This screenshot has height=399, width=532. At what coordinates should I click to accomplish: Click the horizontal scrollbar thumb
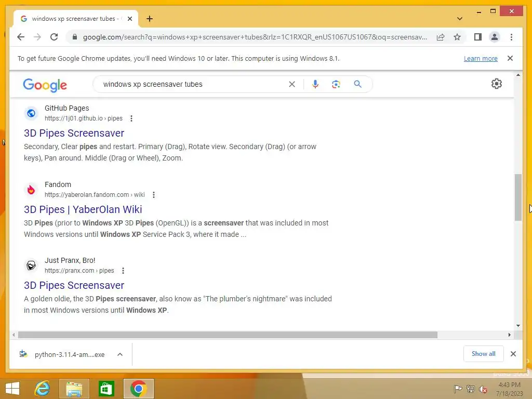(x=228, y=335)
